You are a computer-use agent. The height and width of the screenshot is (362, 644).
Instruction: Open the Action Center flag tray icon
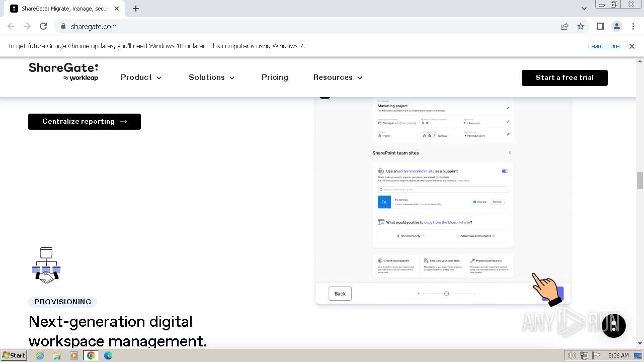[x=597, y=355]
